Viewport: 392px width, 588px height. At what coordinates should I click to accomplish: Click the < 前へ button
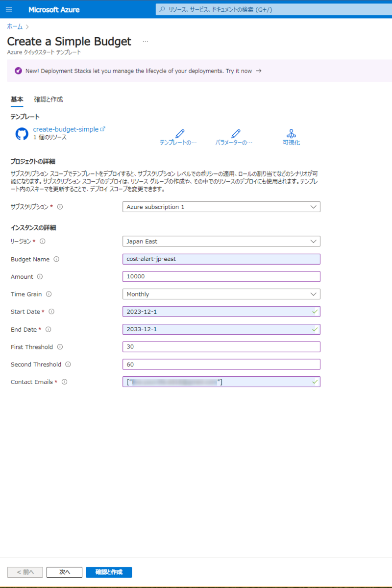(x=25, y=572)
